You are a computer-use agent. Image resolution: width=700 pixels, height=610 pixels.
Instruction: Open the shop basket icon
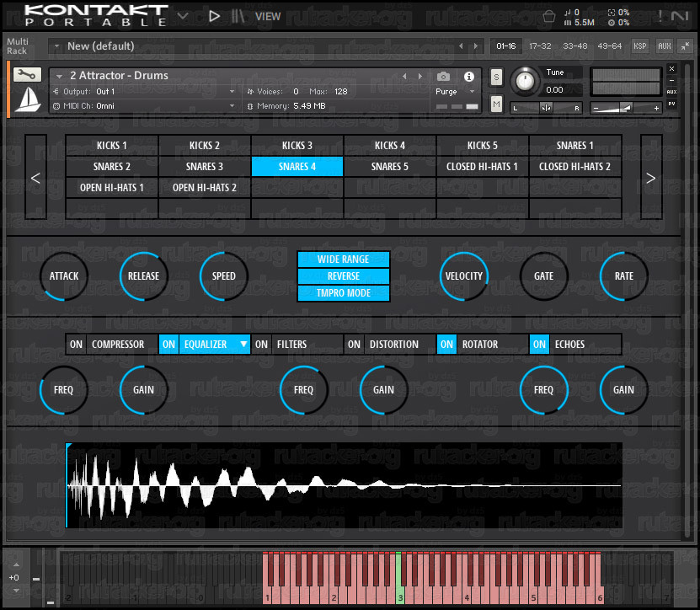(x=549, y=17)
